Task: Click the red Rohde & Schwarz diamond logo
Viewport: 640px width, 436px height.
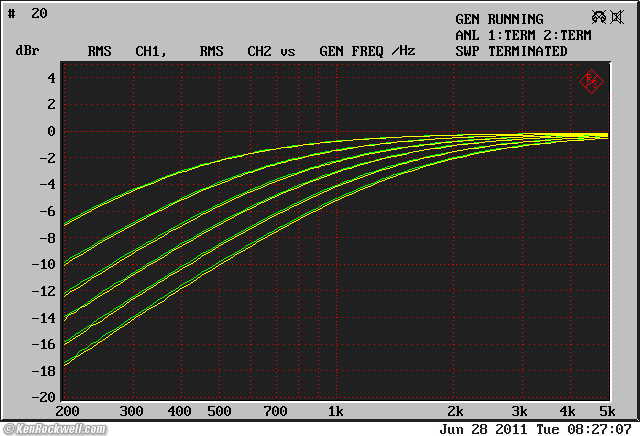Action: pyautogui.click(x=591, y=81)
